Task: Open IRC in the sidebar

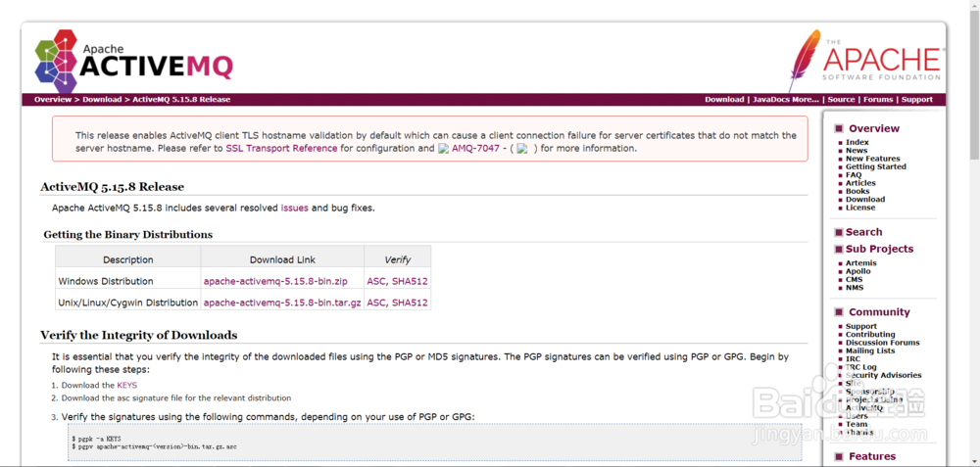Action: (x=853, y=359)
